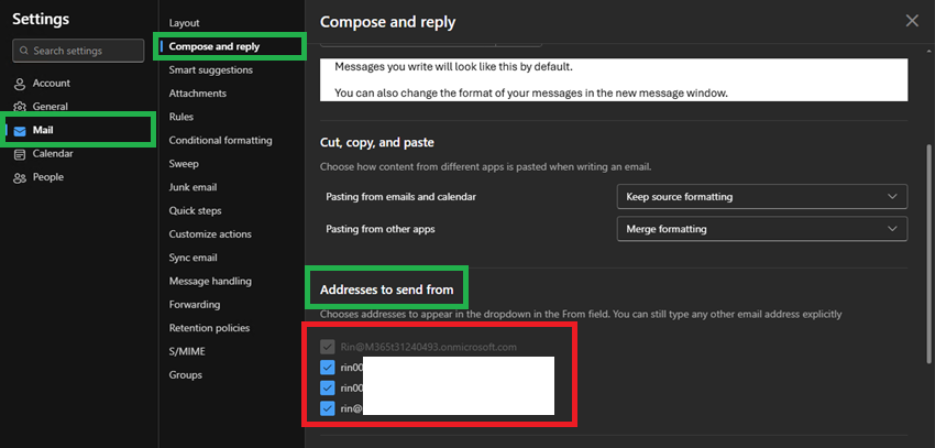Close the Settings dialog with X
The height and width of the screenshot is (448, 936).
[912, 21]
